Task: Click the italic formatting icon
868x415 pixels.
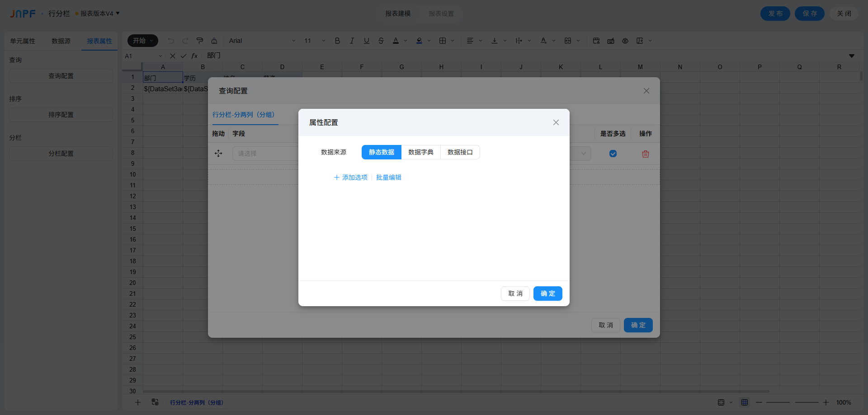Action: 352,41
